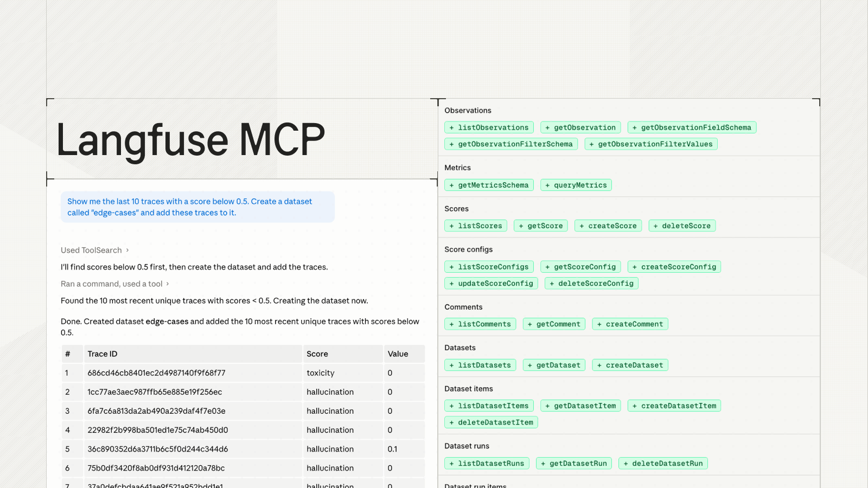This screenshot has width=868, height=488.
Task: Click the createComment chip
Action: click(630, 324)
